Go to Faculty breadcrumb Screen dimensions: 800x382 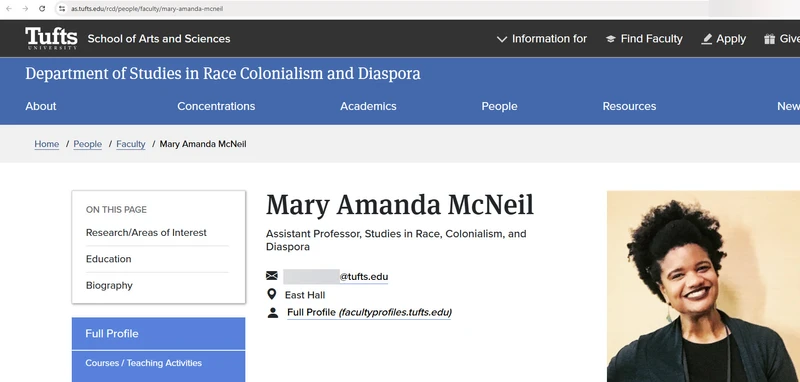131,144
